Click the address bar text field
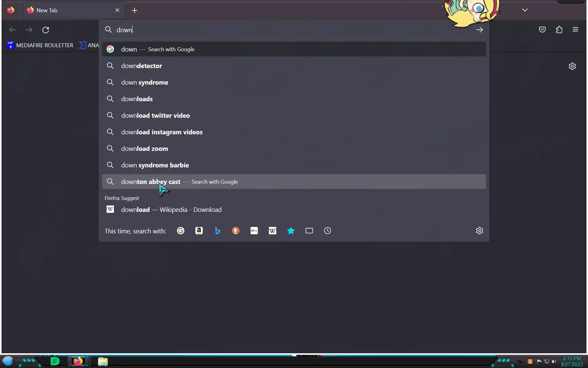This screenshot has width=588, height=368. click(276, 30)
